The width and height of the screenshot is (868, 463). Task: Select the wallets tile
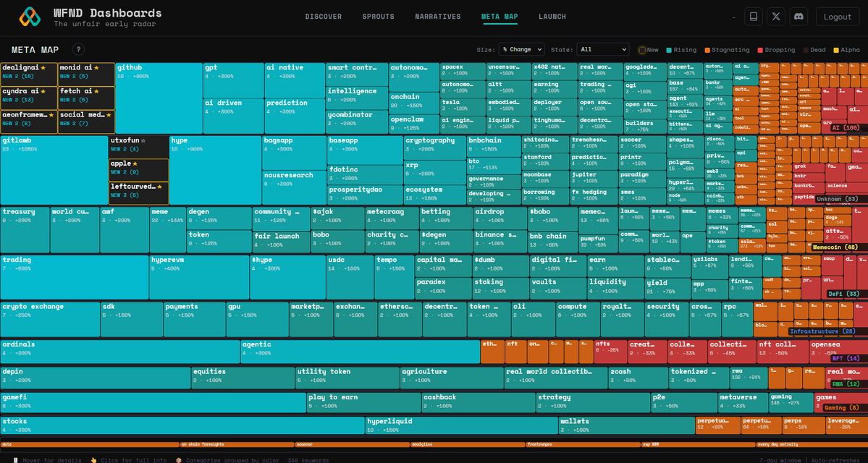pos(627,425)
